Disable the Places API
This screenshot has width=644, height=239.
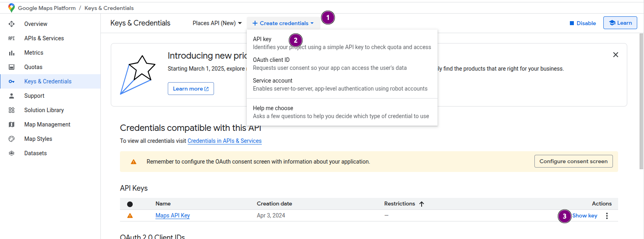[x=583, y=23]
